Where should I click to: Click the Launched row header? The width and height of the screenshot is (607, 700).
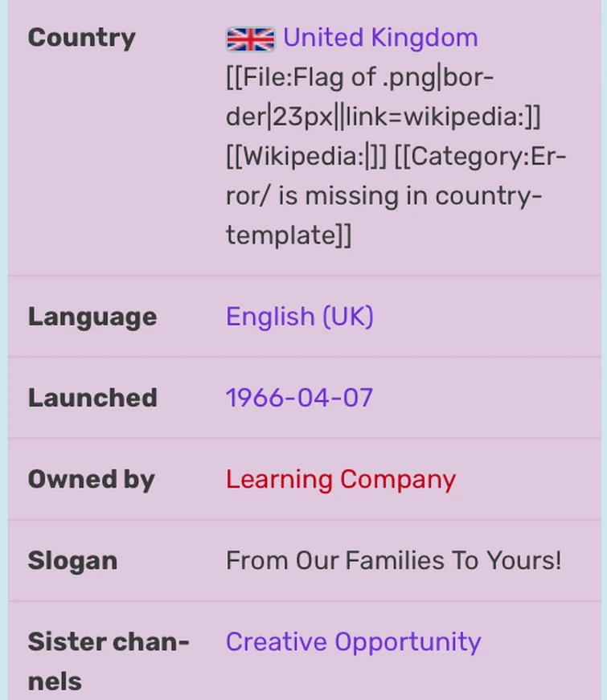coord(92,397)
